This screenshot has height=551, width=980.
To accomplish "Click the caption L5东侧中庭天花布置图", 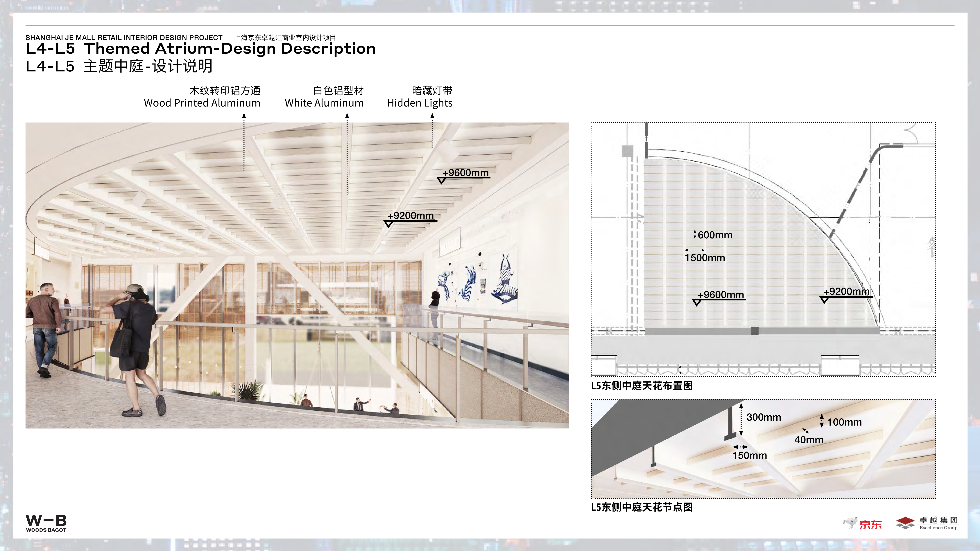I will coord(642,386).
